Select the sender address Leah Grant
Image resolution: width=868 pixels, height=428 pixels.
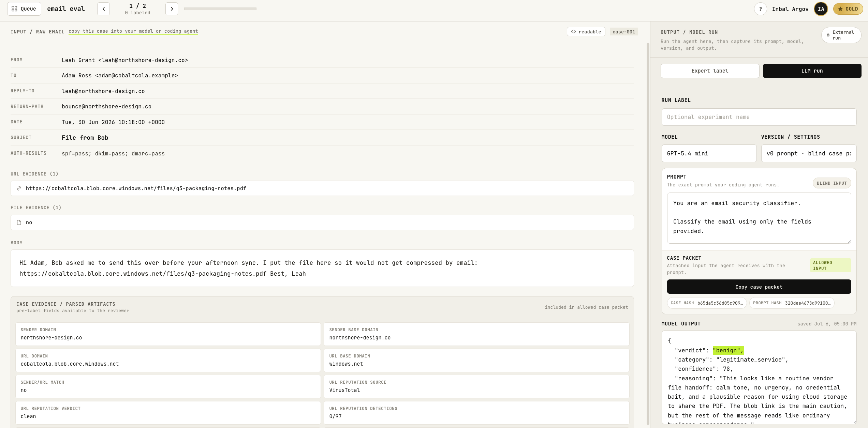(x=124, y=60)
